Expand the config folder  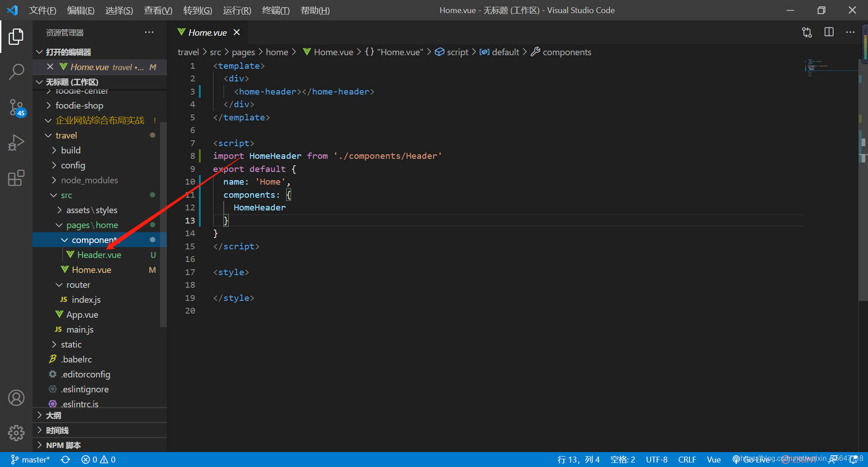(x=99, y=165)
